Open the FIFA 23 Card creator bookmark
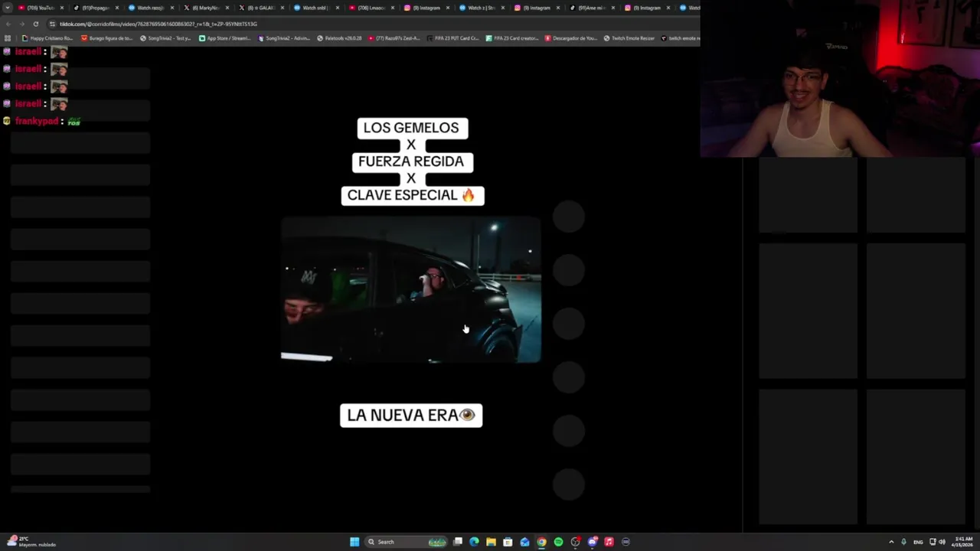The height and width of the screenshot is (551, 980). click(512, 38)
